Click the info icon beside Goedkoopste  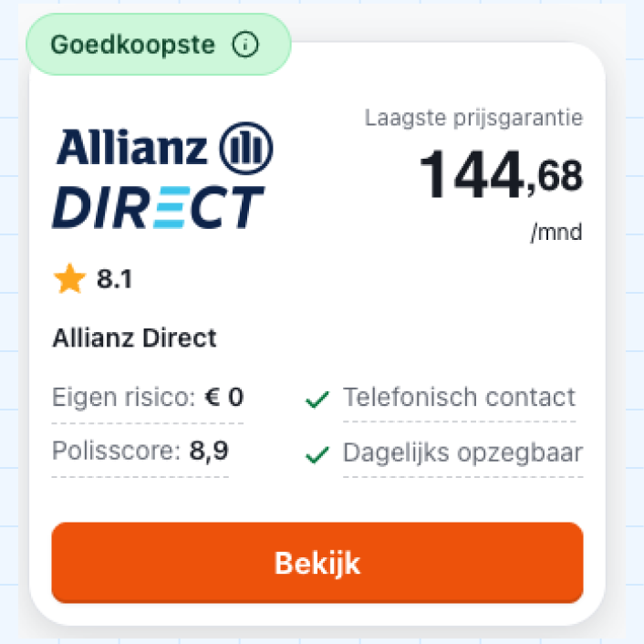245,44
